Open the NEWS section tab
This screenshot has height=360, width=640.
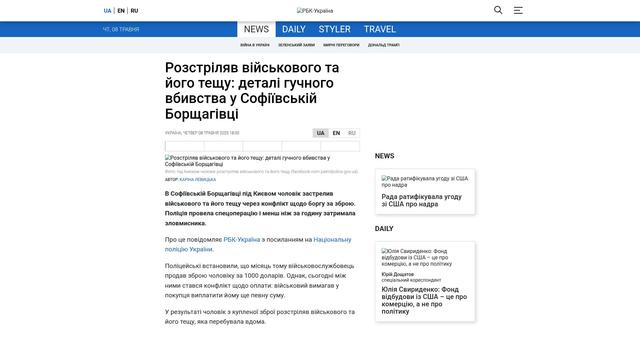click(256, 29)
